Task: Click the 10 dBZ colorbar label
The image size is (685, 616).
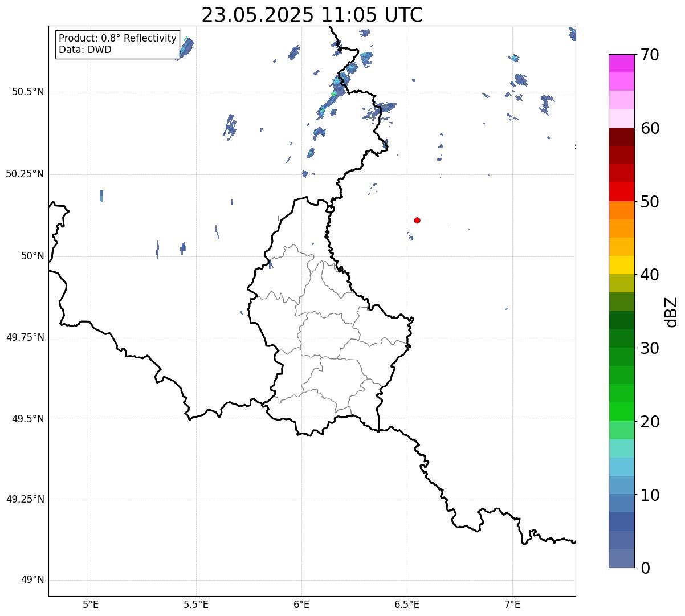Action: (x=650, y=495)
